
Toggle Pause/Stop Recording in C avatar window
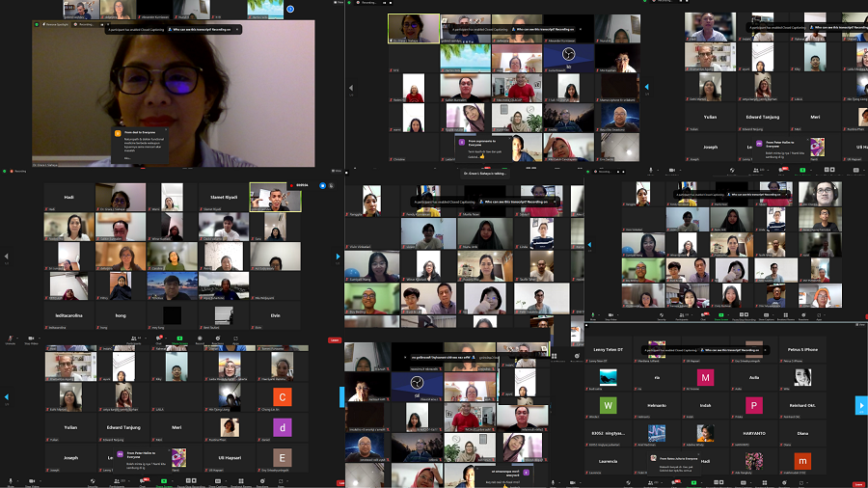point(191,480)
